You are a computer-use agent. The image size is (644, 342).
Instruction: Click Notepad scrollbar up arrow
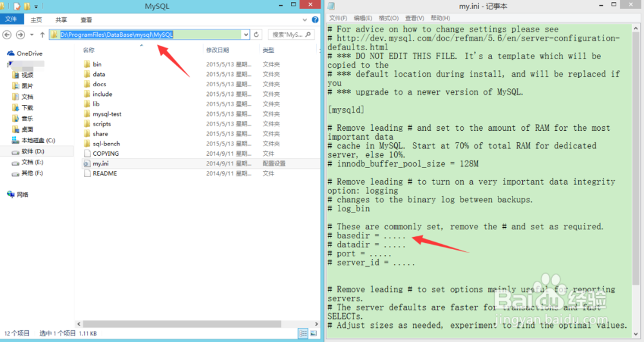point(636,28)
